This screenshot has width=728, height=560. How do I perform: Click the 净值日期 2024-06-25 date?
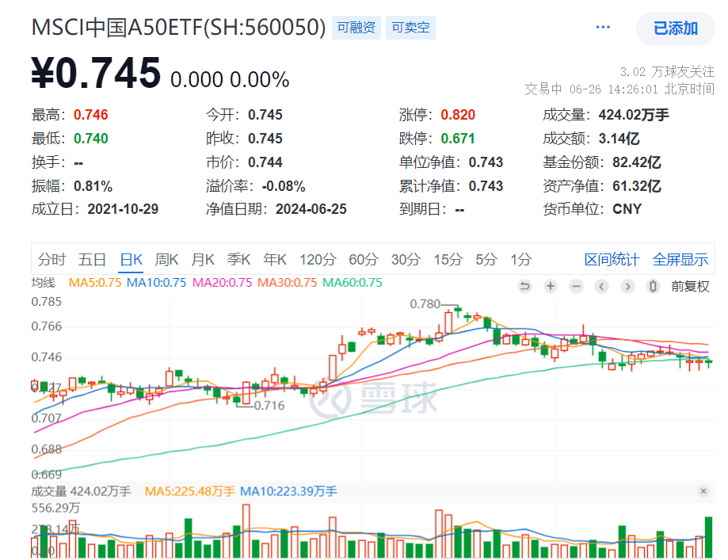coord(311,209)
